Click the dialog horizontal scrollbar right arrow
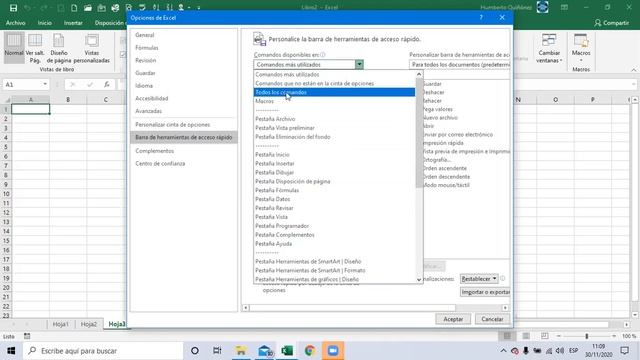640x360 pixels. coord(505,308)
